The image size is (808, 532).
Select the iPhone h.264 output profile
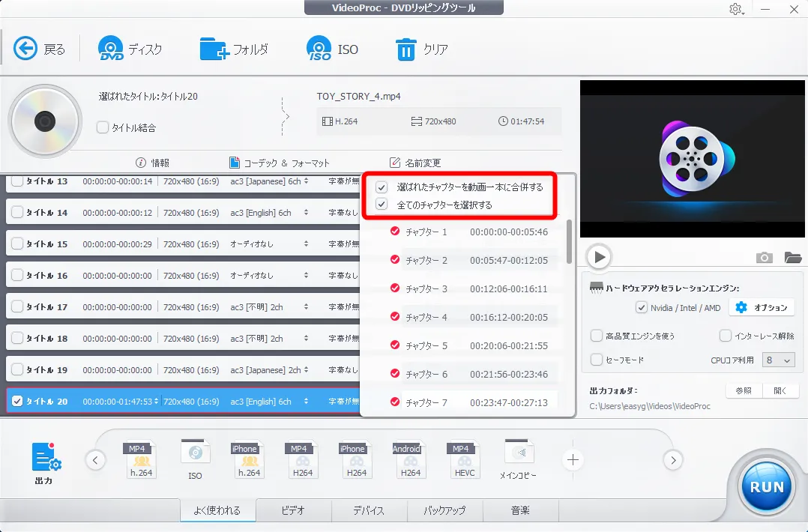[x=249, y=459]
